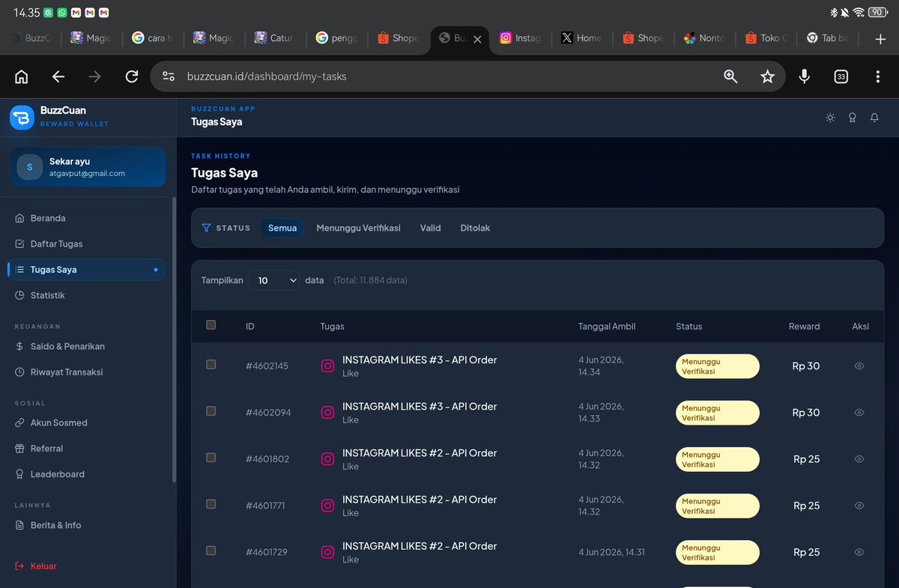Viewport: 899px width, 588px height.
Task: Click Instagram icon in row #4601802
Action: point(327,459)
